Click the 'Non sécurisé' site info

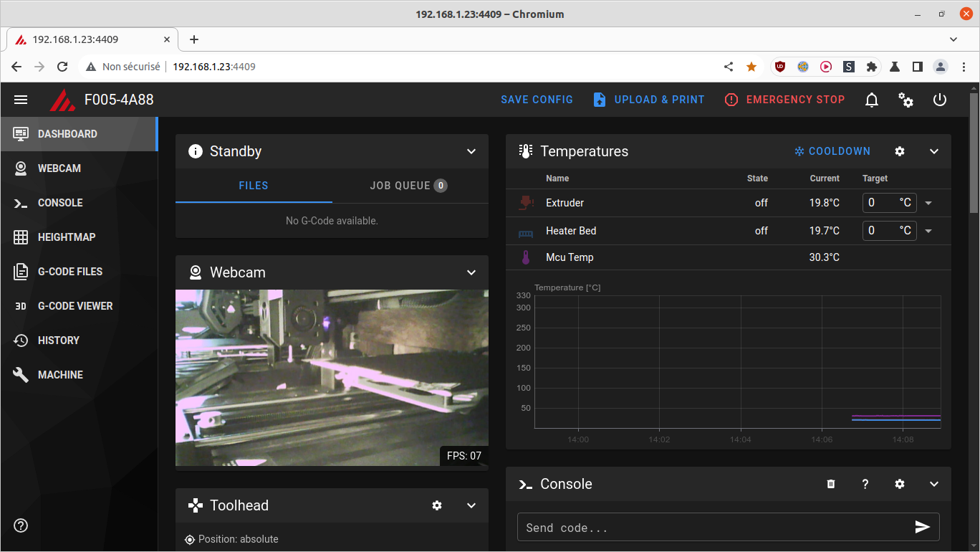[123, 67]
